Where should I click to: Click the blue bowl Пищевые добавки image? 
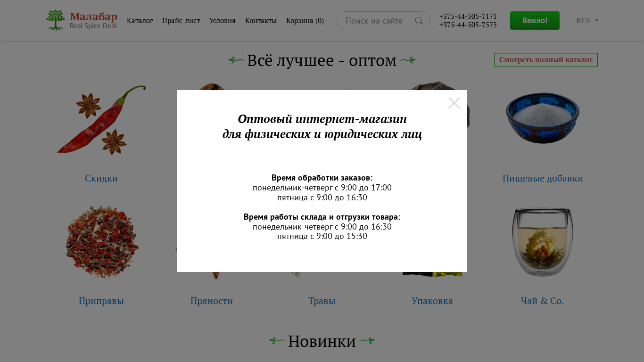(x=543, y=118)
